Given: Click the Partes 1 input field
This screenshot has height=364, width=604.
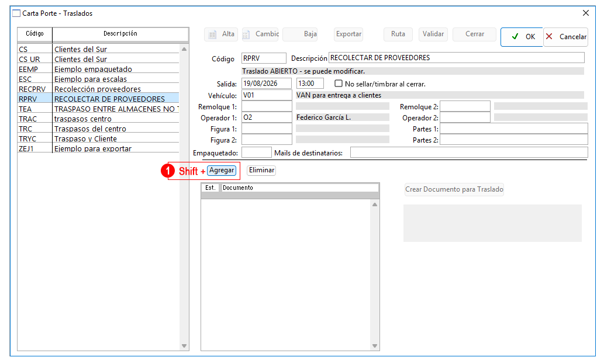Looking at the screenshot, I should pyautogui.click(x=514, y=129).
